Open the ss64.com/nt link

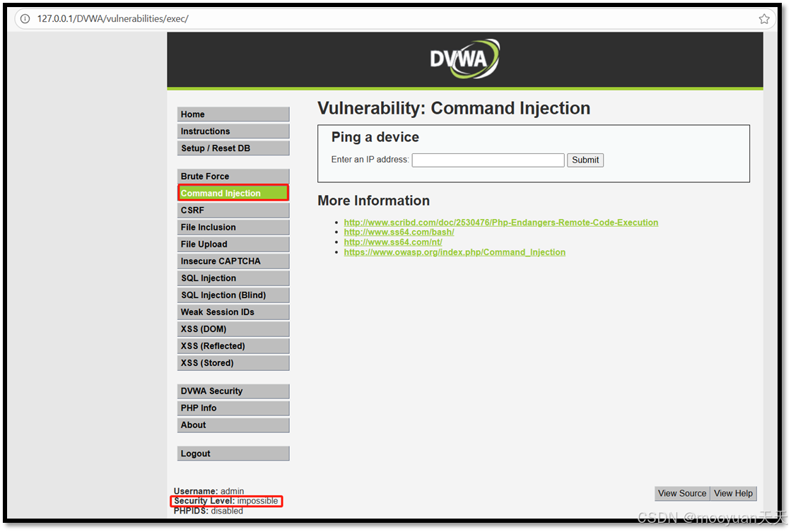393,242
